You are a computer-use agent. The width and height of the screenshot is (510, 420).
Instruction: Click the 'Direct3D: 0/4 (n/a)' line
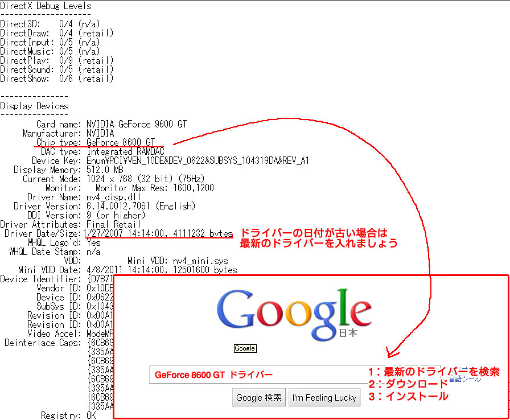(x=50, y=24)
